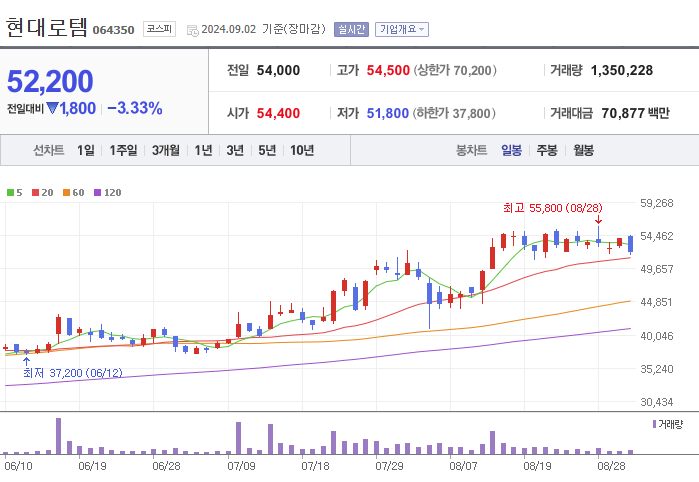This screenshot has width=699, height=482.
Task: Click the 최고 55,800 (08/28) marker
Action: (x=553, y=208)
